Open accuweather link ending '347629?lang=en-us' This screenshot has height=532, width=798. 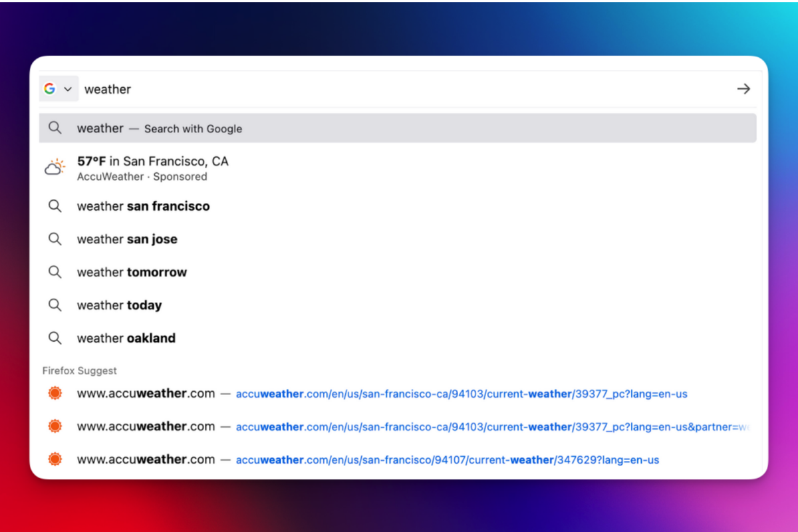(x=398, y=460)
